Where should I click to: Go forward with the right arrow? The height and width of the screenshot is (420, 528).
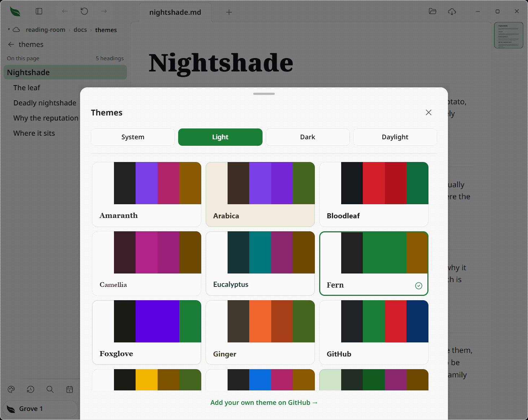click(104, 12)
